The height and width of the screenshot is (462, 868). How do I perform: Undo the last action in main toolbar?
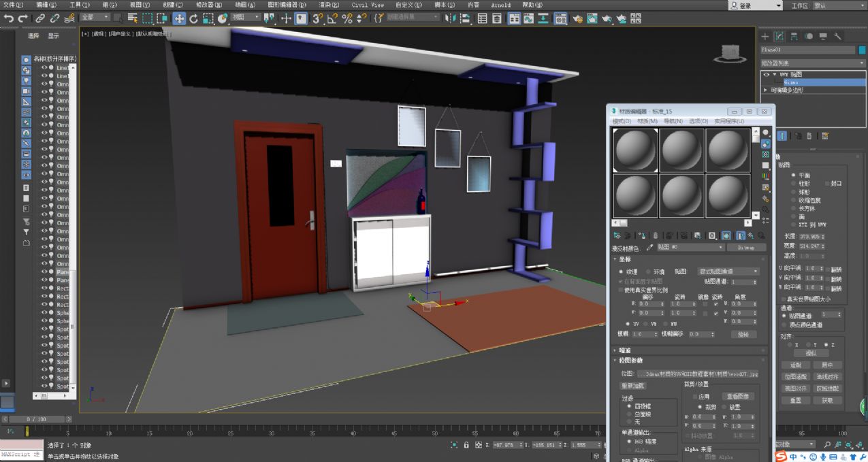pyautogui.click(x=9, y=18)
